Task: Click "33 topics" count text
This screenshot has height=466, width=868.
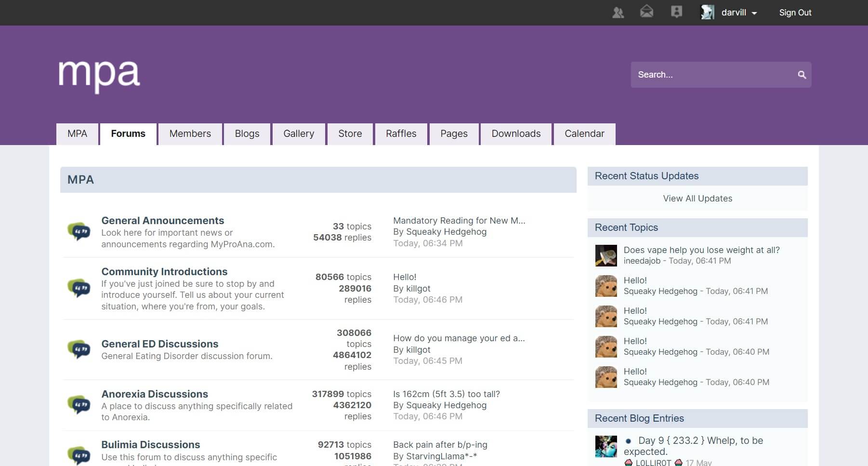Action: (352, 226)
